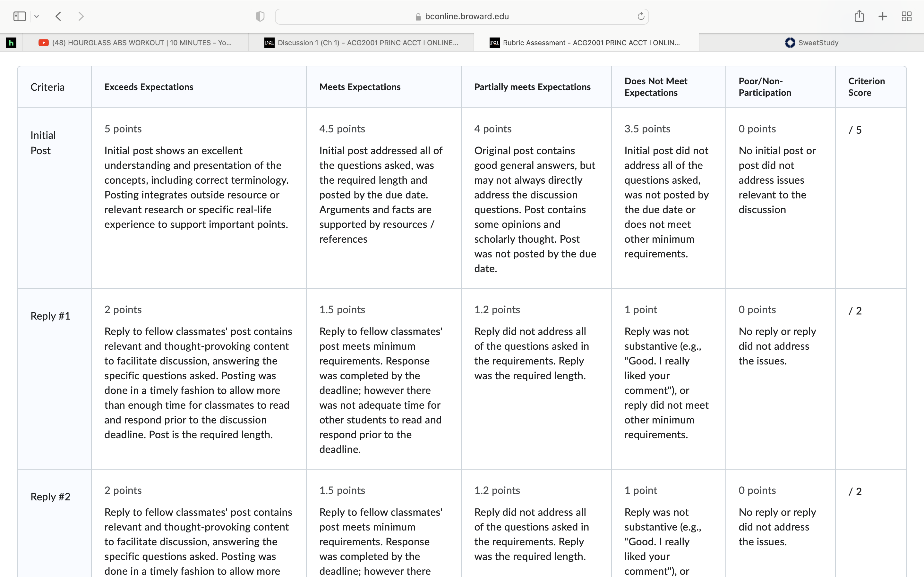The height and width of the screenshot is (577, 924).
Task: Choose 2 points for Reply #2
Action: pos(199,523)
